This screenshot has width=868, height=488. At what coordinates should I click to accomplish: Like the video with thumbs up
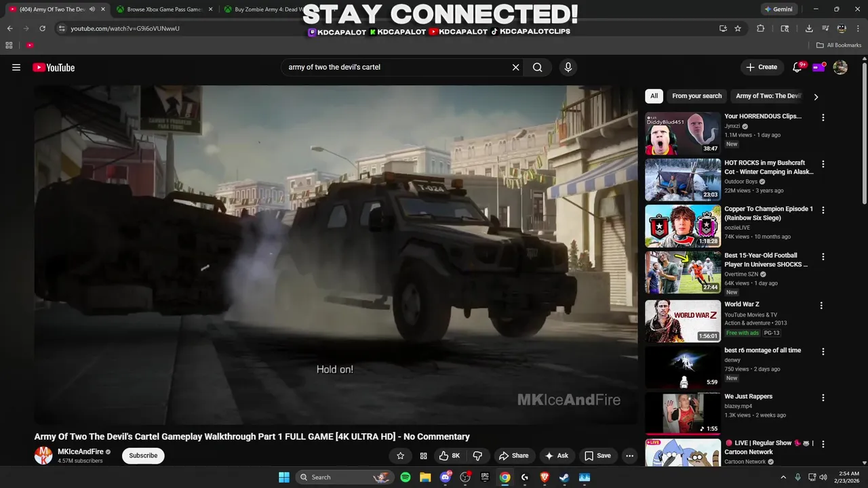[450, 455]
